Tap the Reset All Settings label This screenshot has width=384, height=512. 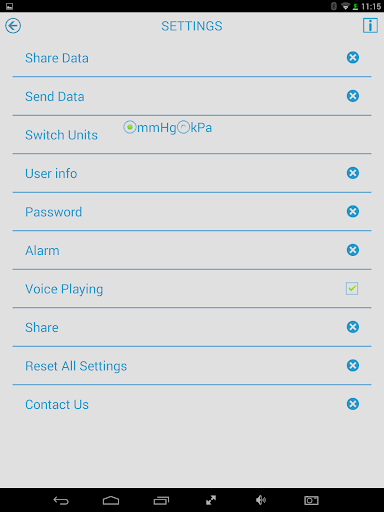pos(76,366)
